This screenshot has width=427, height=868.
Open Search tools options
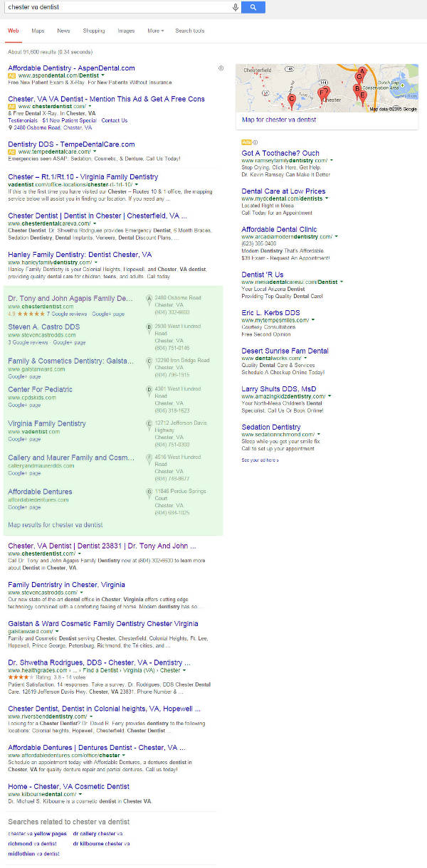point(190,31)
